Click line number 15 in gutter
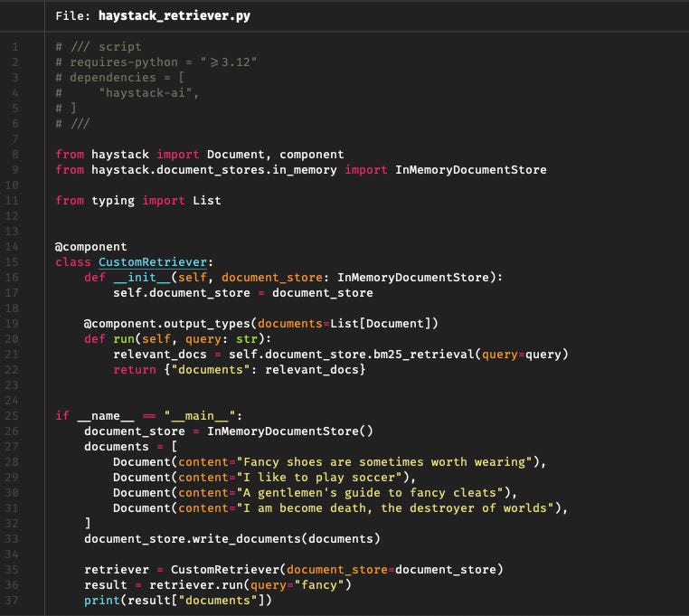 12,262
